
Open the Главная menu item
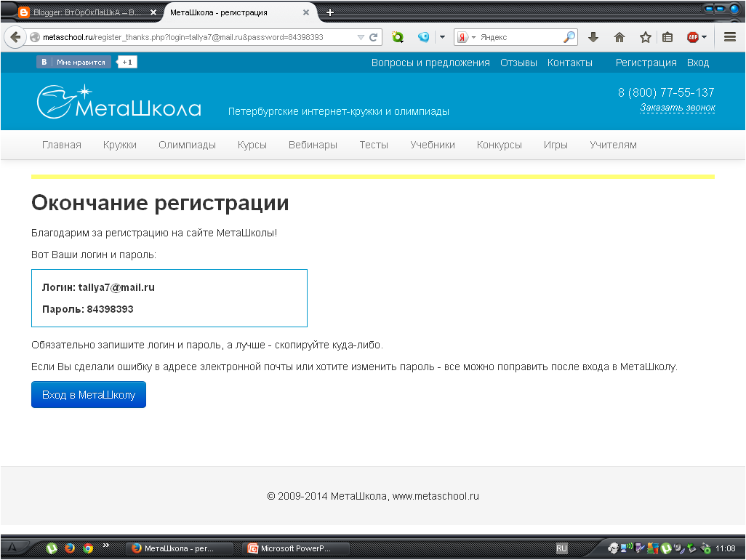tap(61, 145)
